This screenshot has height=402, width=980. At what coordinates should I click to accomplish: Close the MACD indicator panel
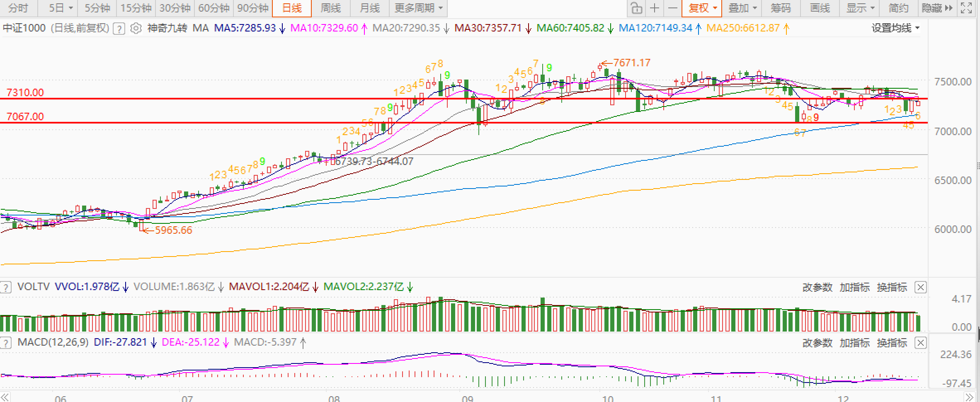pyautogui.click(x=920, y=343)
